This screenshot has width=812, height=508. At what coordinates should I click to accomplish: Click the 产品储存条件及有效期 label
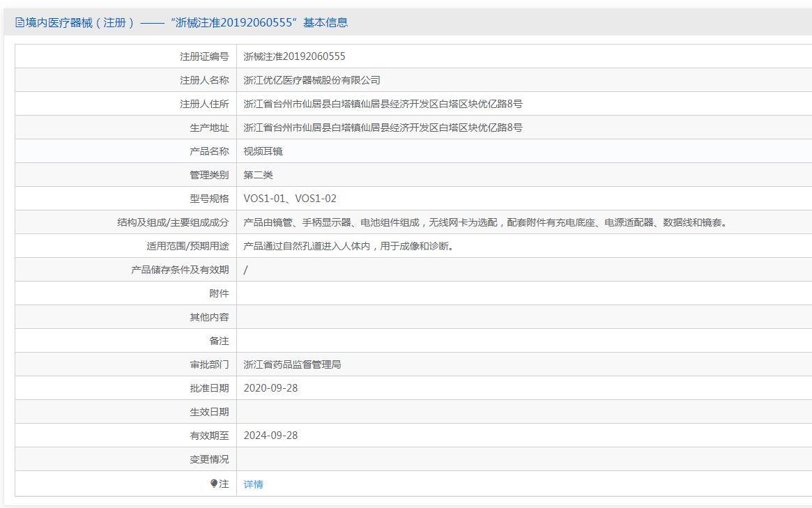pos(181,270)
